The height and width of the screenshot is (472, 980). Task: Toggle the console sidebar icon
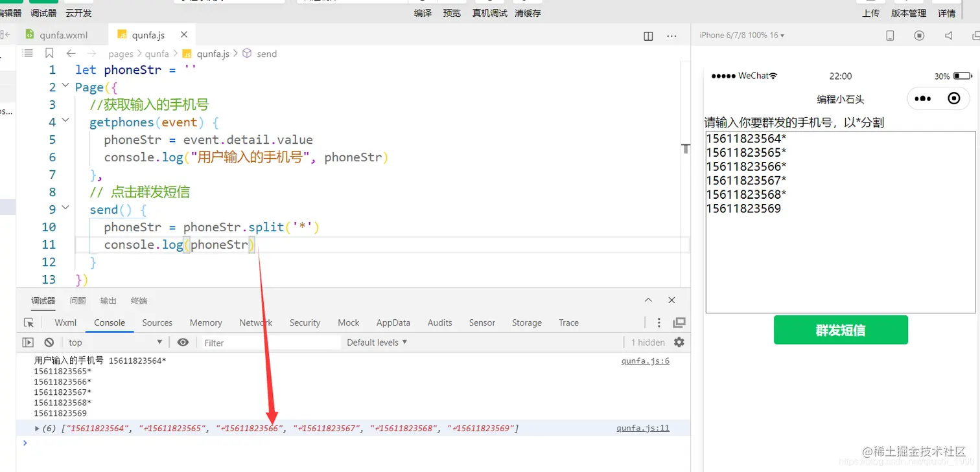click(28, 343)
